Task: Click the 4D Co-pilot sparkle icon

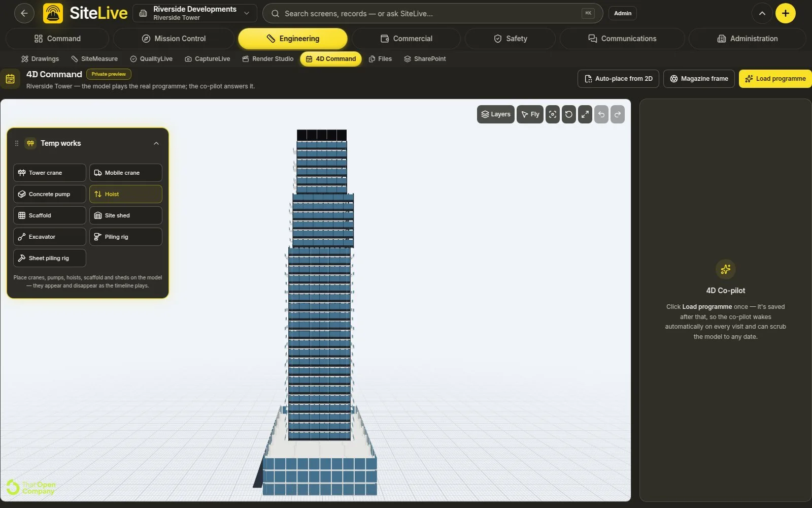Action: [725, 269]
